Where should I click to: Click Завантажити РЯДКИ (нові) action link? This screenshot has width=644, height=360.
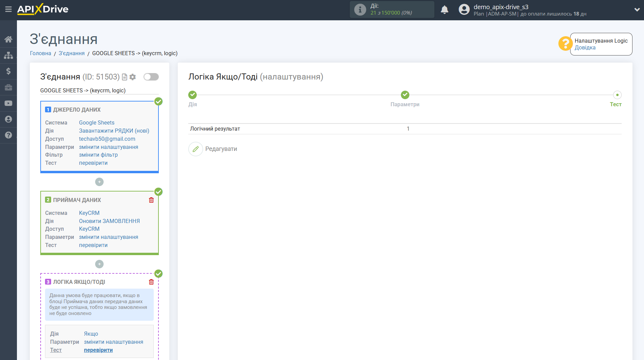coord(114,131)
